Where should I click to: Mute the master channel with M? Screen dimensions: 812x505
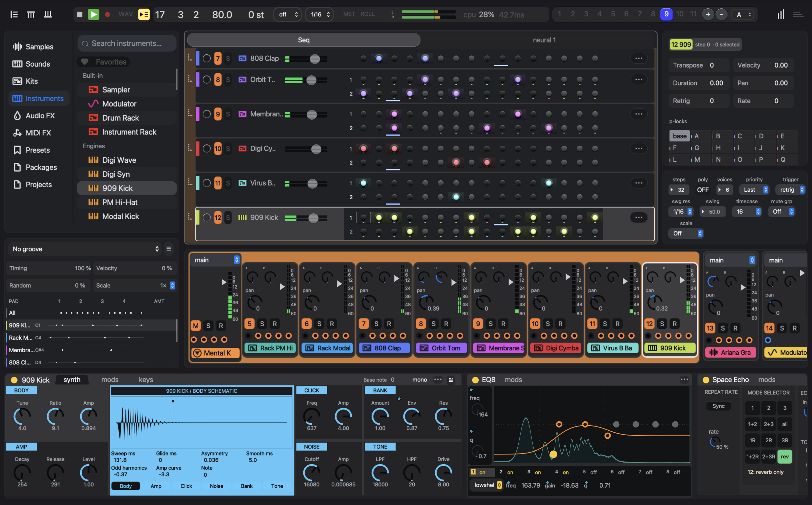(195, 326)
